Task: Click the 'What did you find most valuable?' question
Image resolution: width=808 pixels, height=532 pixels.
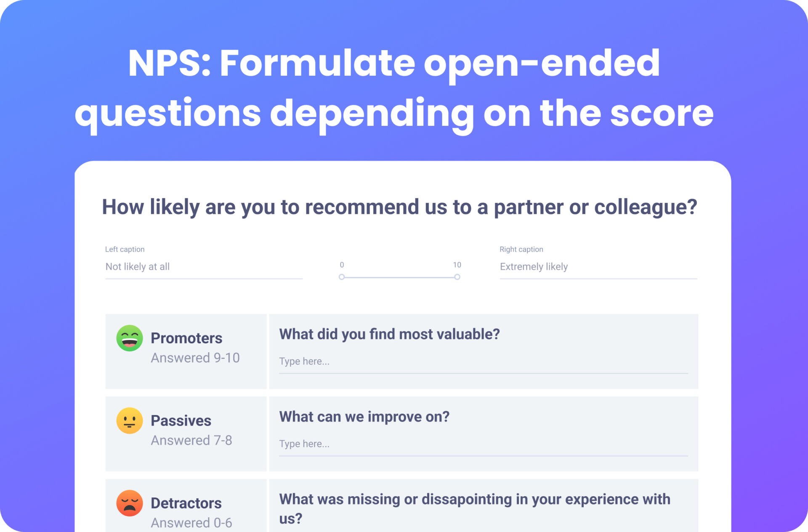Action: [x=389, y=334]
